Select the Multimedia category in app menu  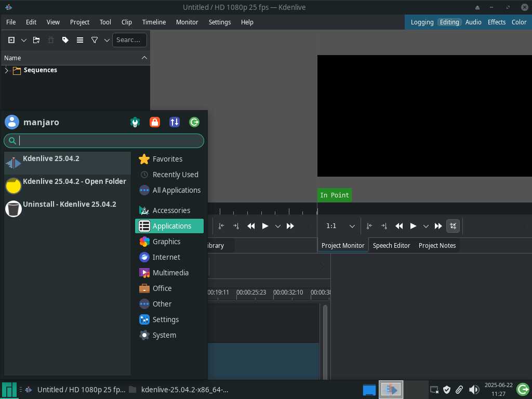tap(170, 273)
